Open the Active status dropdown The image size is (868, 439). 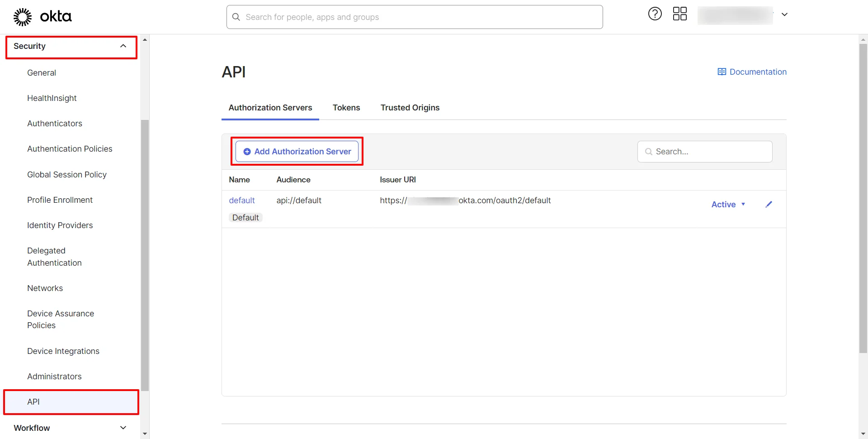coord(728,204)
